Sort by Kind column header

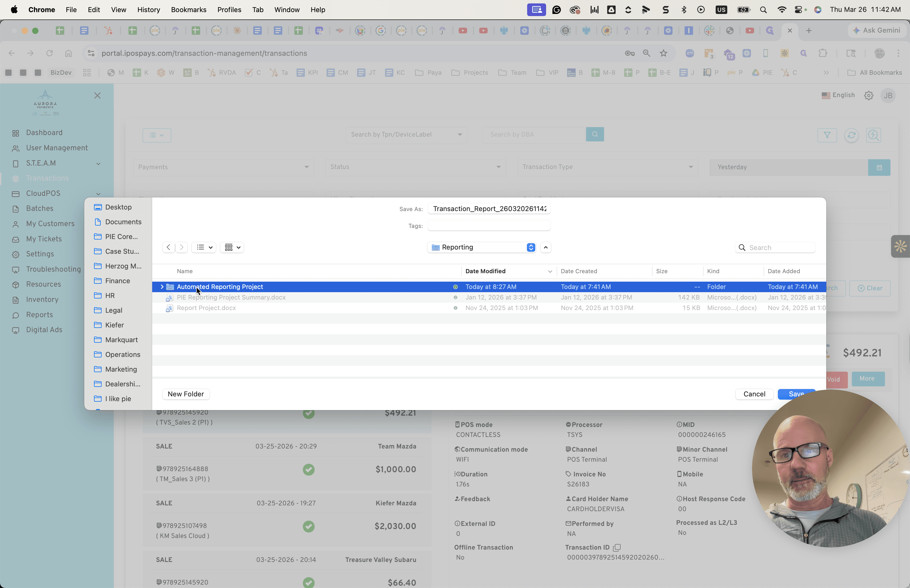point(713,271)
